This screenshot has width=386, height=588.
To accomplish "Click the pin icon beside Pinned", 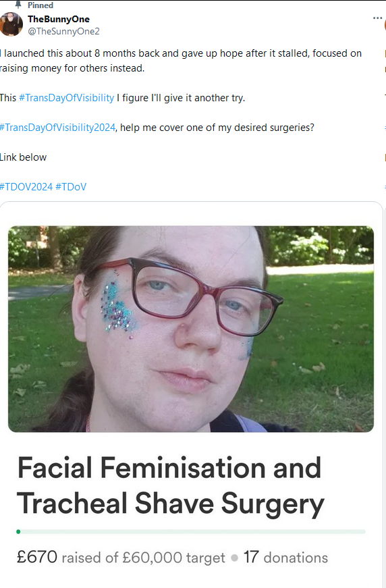I will coord(18,5).
